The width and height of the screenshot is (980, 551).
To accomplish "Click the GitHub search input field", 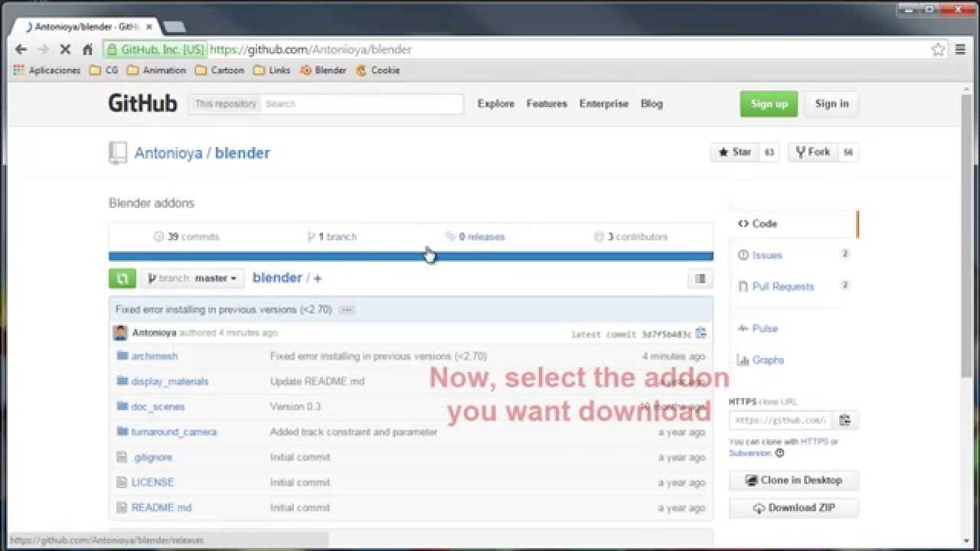I will (x=362, y=104).
